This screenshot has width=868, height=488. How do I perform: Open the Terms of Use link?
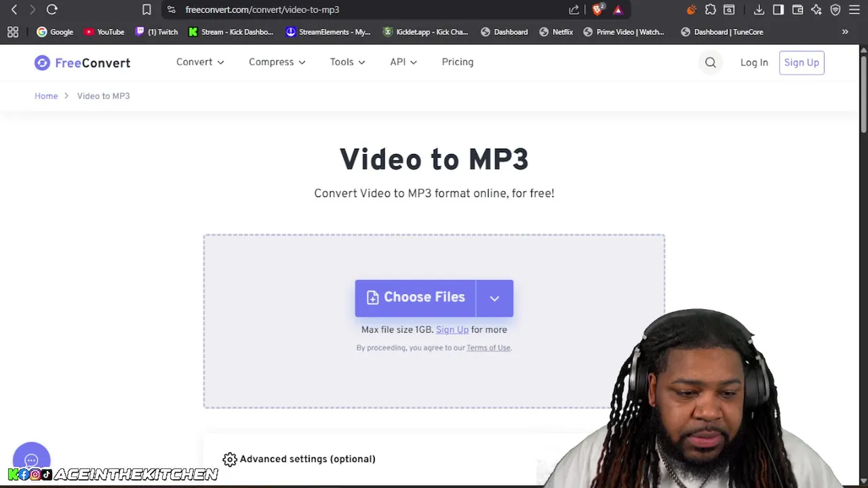point(488,348)
